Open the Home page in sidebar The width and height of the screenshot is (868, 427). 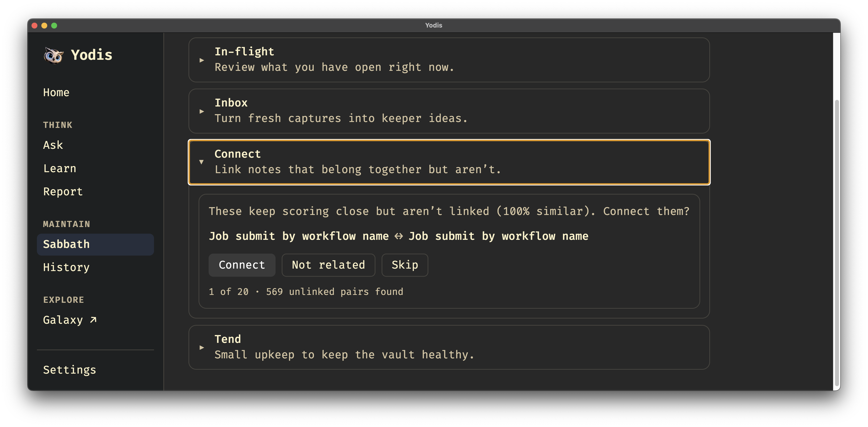56,92
